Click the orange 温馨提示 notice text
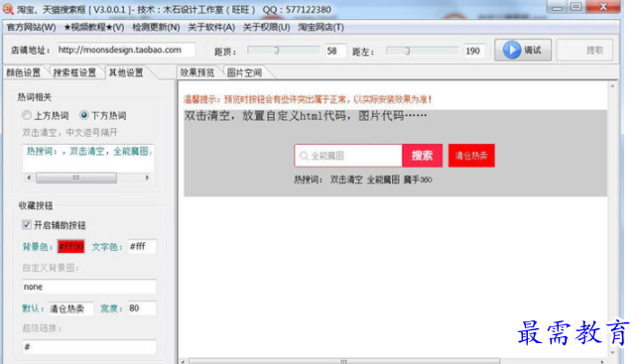Viewport: 638px width, 364px height. [x=308, y=99]
